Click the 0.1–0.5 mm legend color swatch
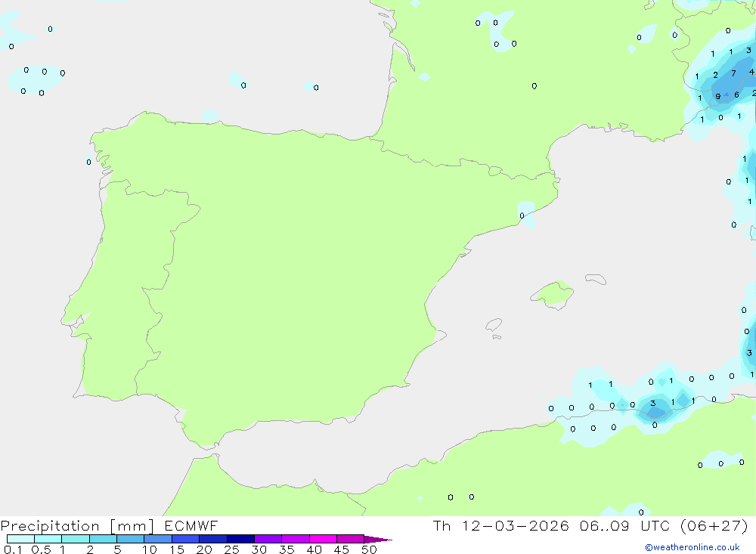 tap(20, 539)
